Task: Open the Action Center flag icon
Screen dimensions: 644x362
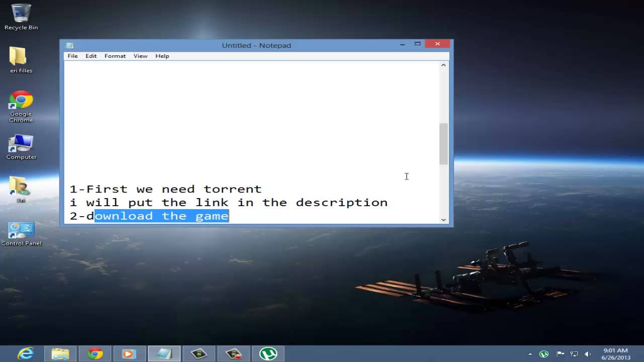Action: 560,354
